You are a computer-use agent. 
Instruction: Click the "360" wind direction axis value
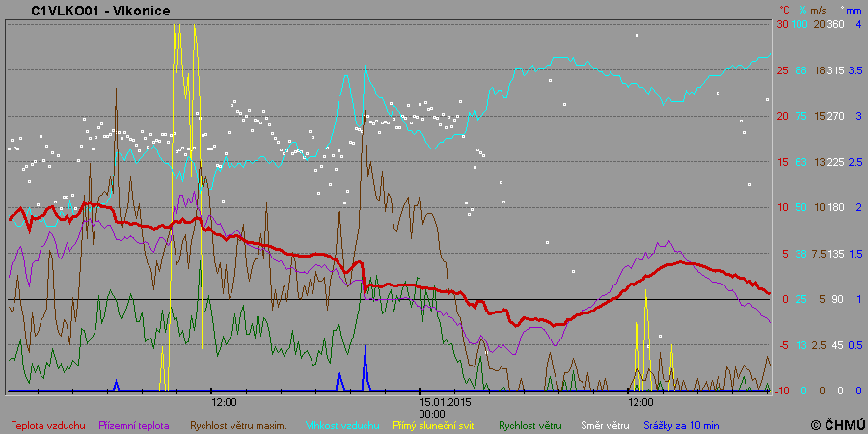(x=835, y=24)
